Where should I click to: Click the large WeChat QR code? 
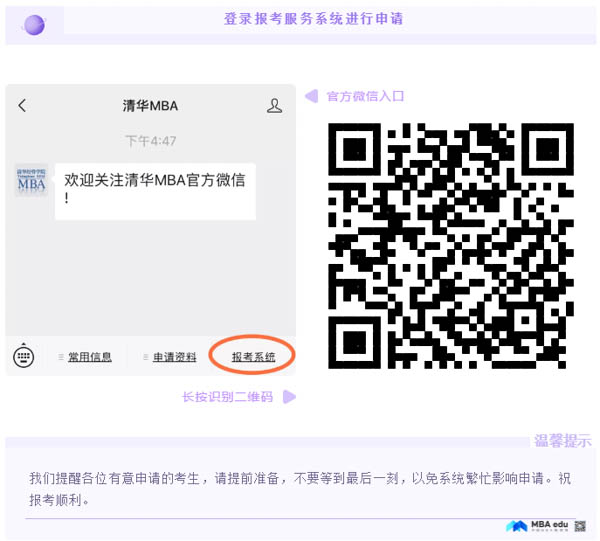click(451, 246)
